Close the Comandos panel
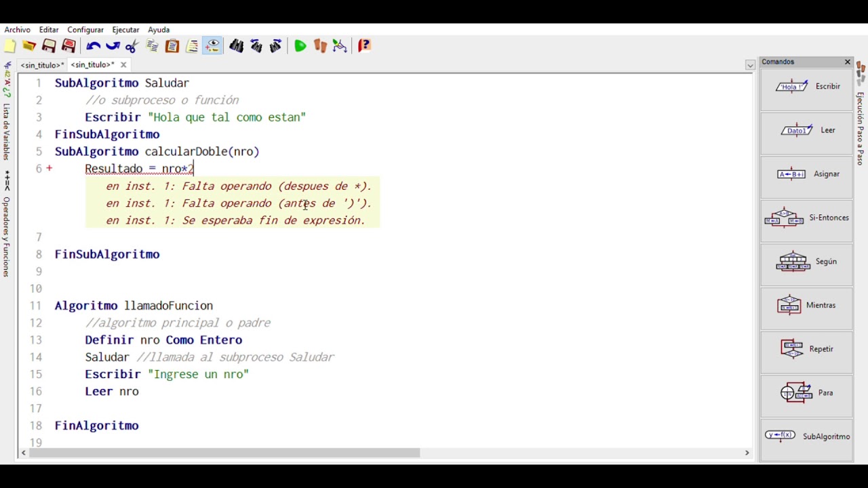This screenshot has width=868, height=488. (x=847, y=62)
